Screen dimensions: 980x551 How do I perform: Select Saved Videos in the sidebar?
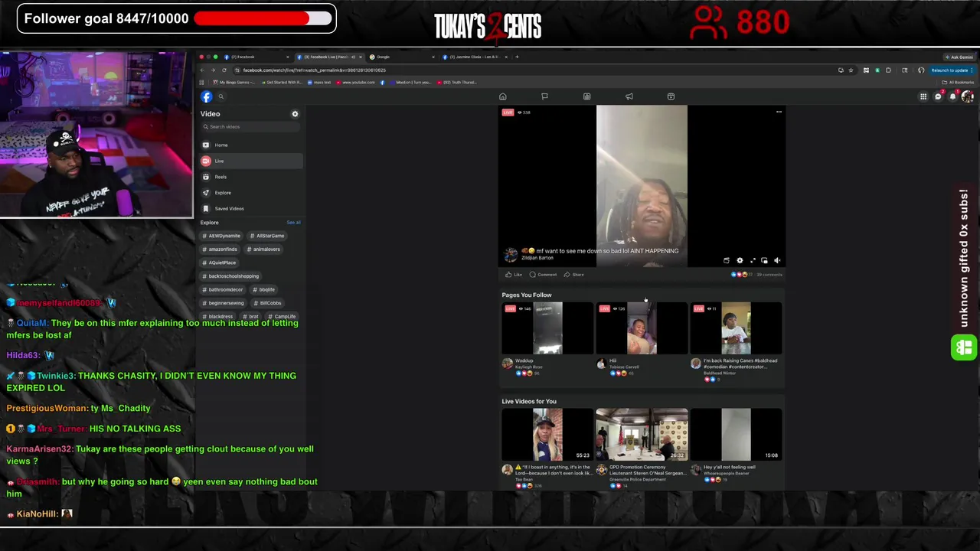251,208
